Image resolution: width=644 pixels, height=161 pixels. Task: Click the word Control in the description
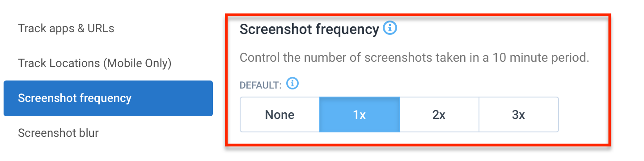click(258, 58)
